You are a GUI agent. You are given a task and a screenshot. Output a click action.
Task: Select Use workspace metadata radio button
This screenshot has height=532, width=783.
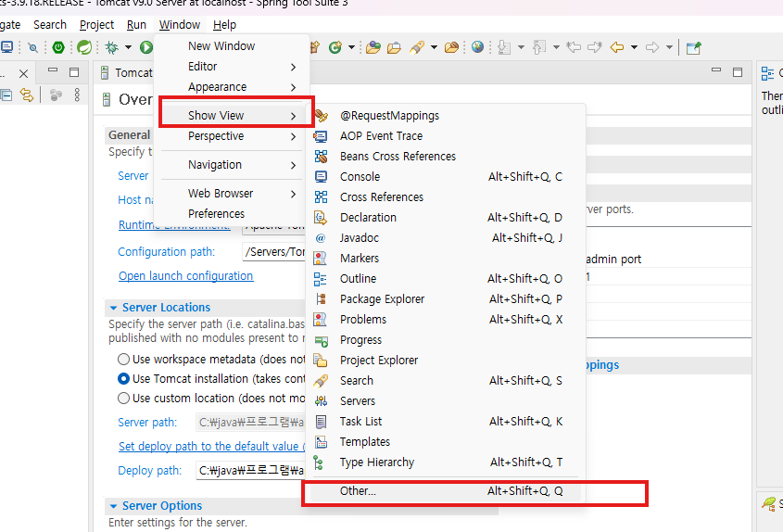pyautogui.click(x=123, y=360)
